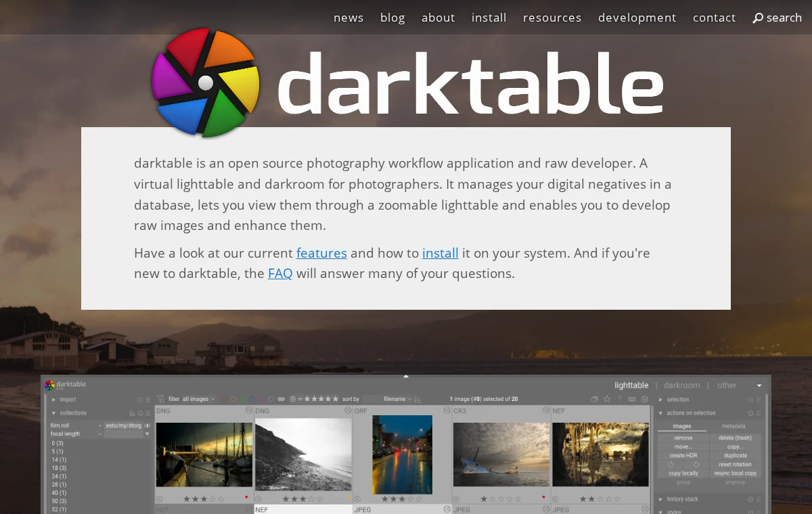The width and height of the screenshot is (812, 514).
Task: Open the resources menu item
Action: [552, 18]
